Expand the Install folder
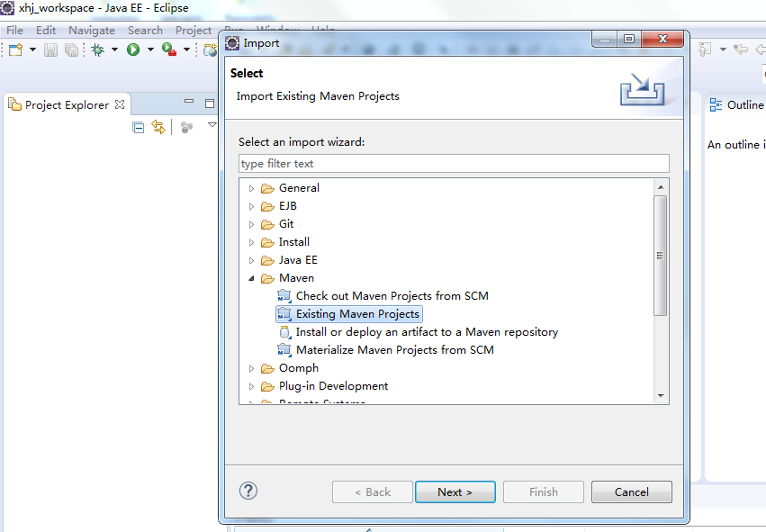Viewport: 766px width, 532px height. pos(252,242)
